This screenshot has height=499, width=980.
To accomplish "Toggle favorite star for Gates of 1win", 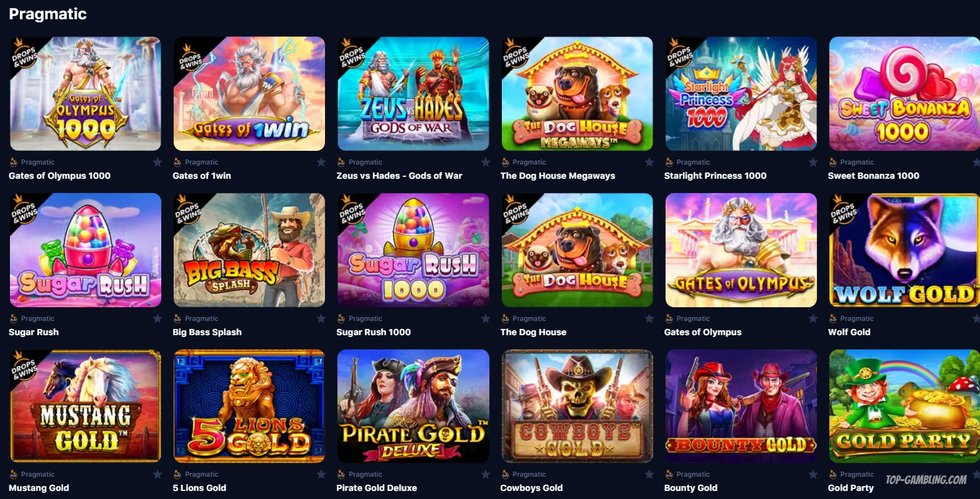I will pyautogui.click(x=321, y=162).
